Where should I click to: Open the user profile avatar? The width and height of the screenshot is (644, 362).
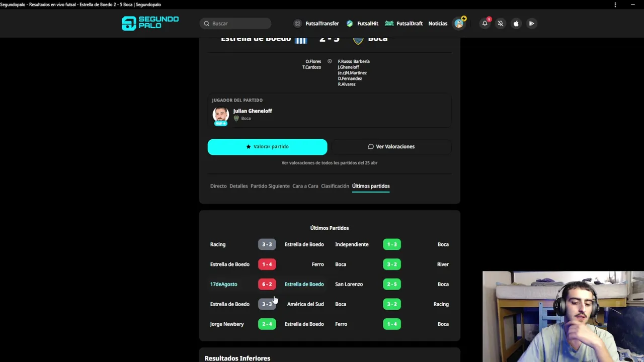[459, 23]
